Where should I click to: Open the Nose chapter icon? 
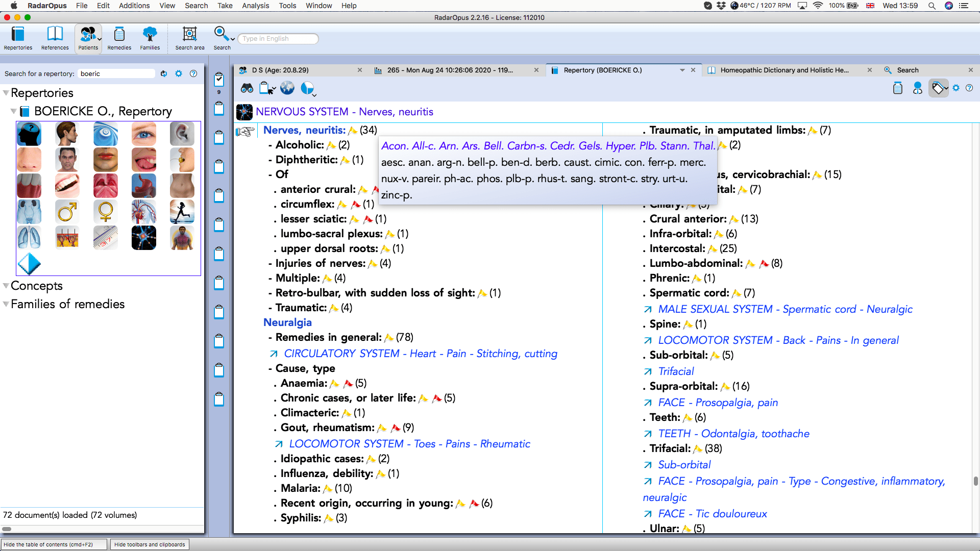[29, 160]
